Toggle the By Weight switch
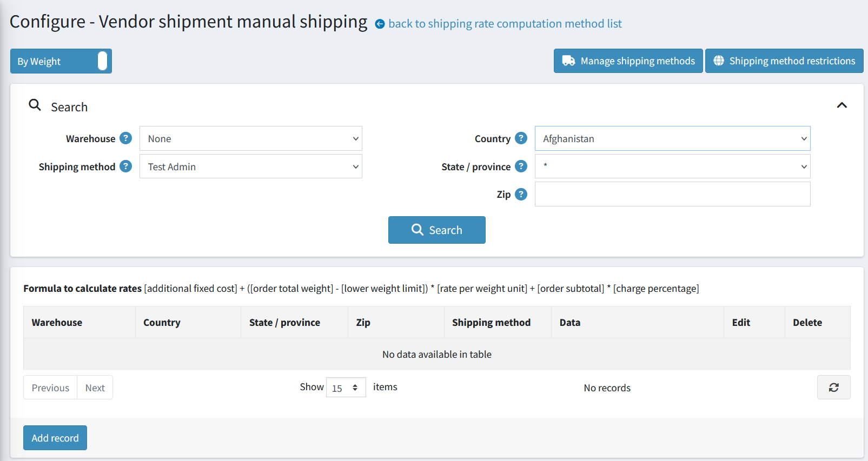Image resolution: width=868 pixels, height=461 pixels. (61, 61)
